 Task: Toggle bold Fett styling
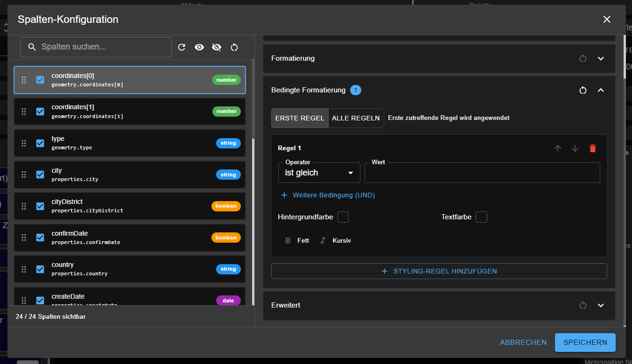tap(297, 241)
